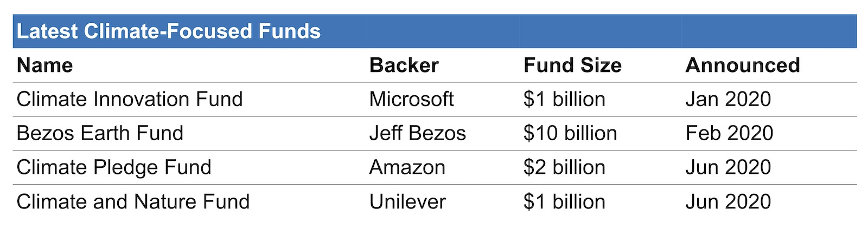Click the $10 billion fund size

[570, 133]
